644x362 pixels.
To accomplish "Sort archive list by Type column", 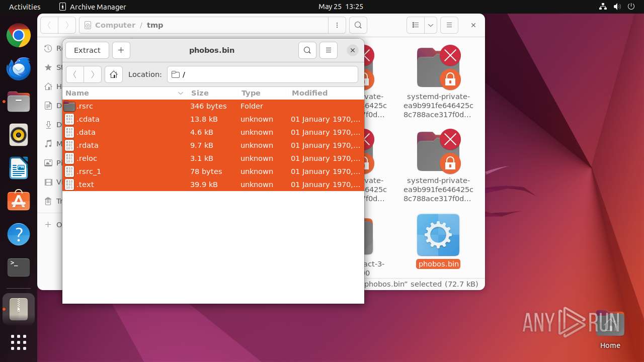I will coord(263,93).
